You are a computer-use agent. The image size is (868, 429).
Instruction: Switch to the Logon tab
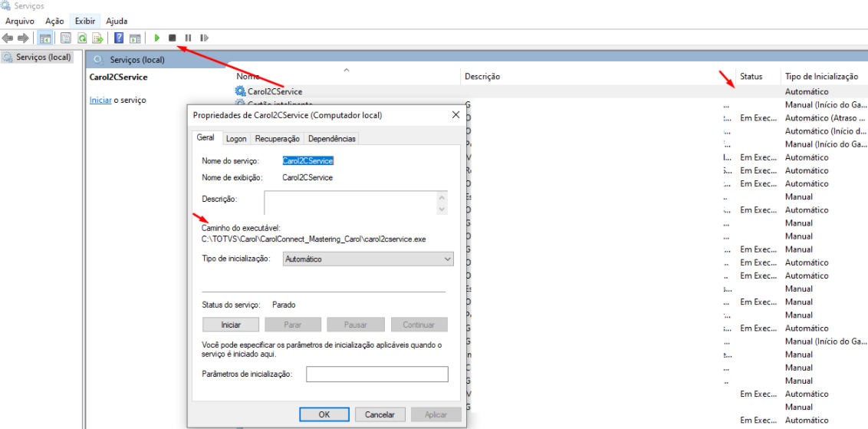click(x=236, y=139)
